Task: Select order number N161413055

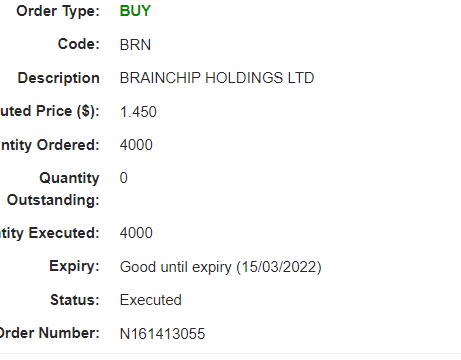Action: click(x=162, y=334)
